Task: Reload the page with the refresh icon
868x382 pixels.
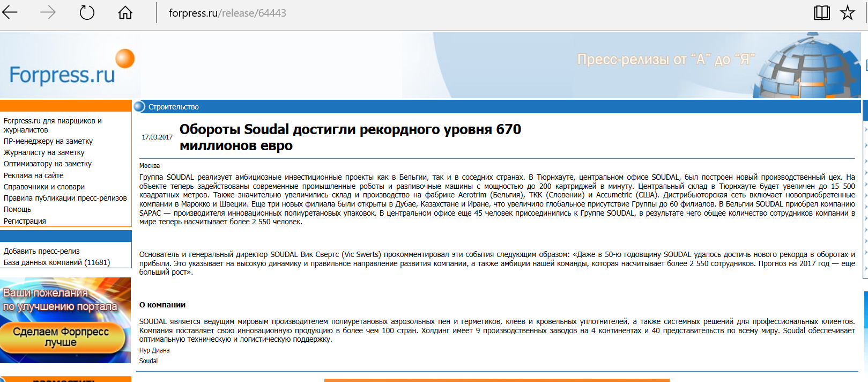Action: click(x=87, y=12)
